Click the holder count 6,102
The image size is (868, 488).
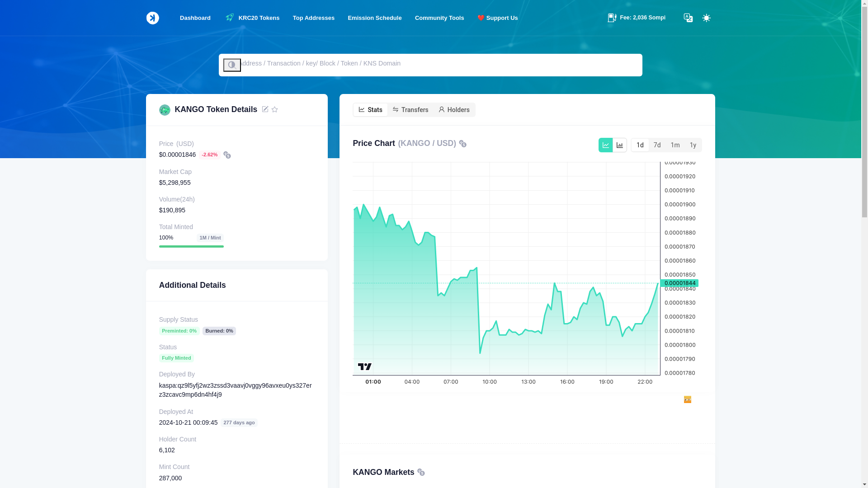tap(167, 450)
